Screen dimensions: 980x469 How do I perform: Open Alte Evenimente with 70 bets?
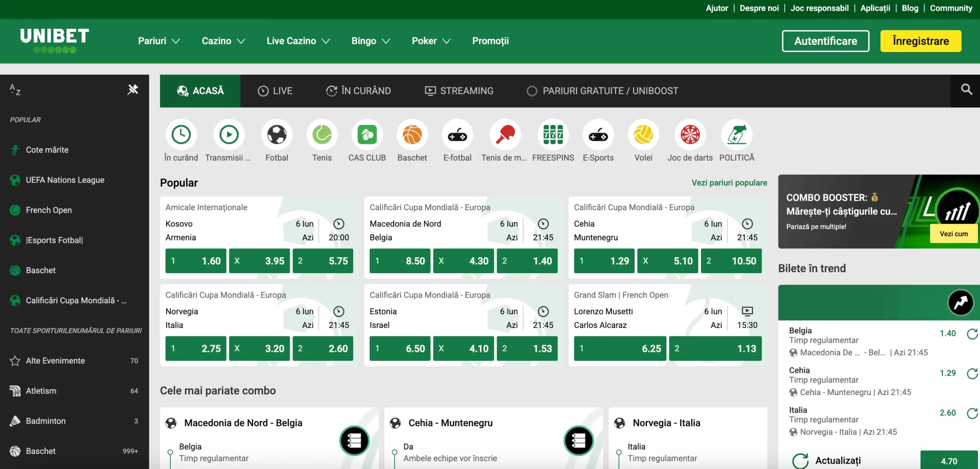(74, 361)
